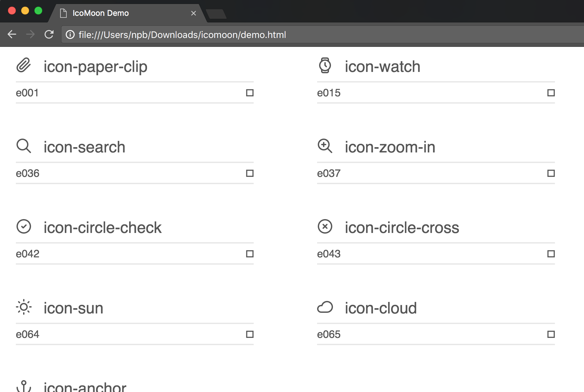This screenshot has width=584, height=392.
Task: Switch to the IcoMoon Demo tab
Action: [100, 13]
